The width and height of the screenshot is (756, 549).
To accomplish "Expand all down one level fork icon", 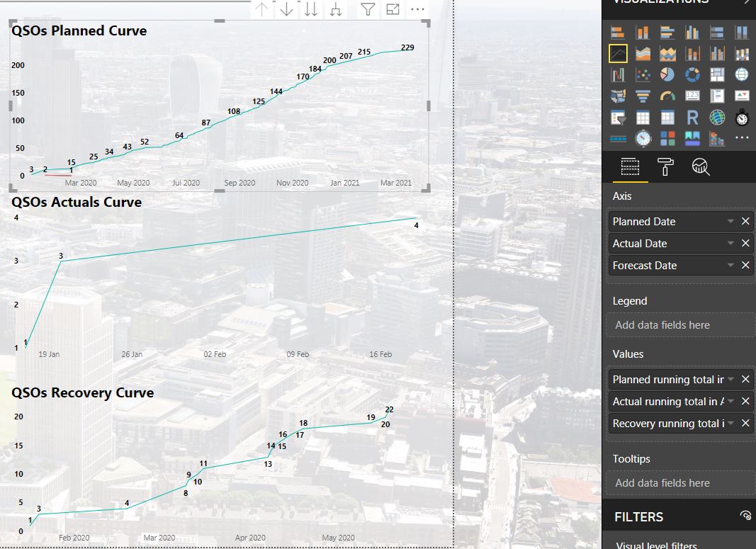I will click(x=336, y=9).
